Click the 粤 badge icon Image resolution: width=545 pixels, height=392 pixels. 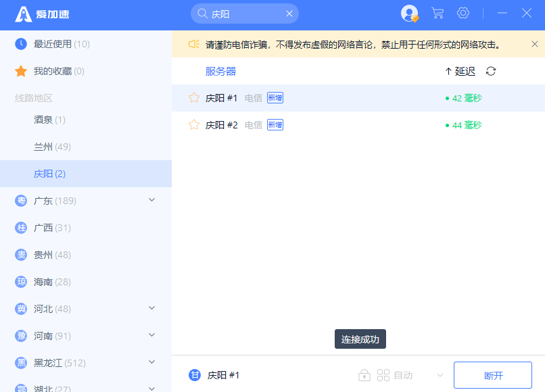(21, 201)
